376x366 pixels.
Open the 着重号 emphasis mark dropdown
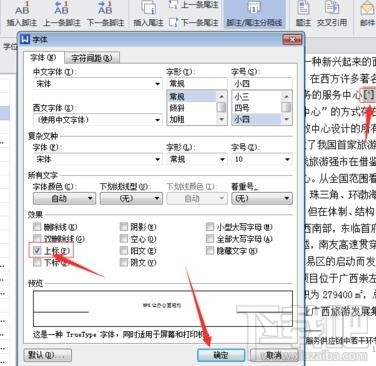tap(262, 198)
